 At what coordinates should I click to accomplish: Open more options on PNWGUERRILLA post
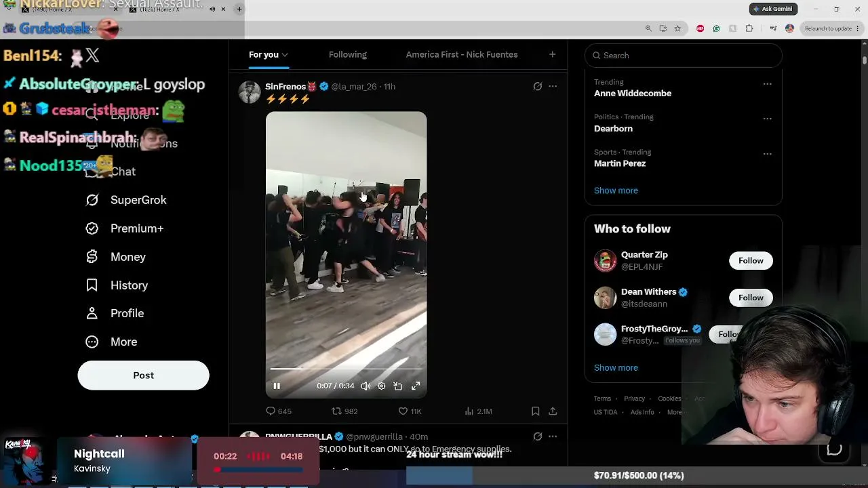(553, 436)
